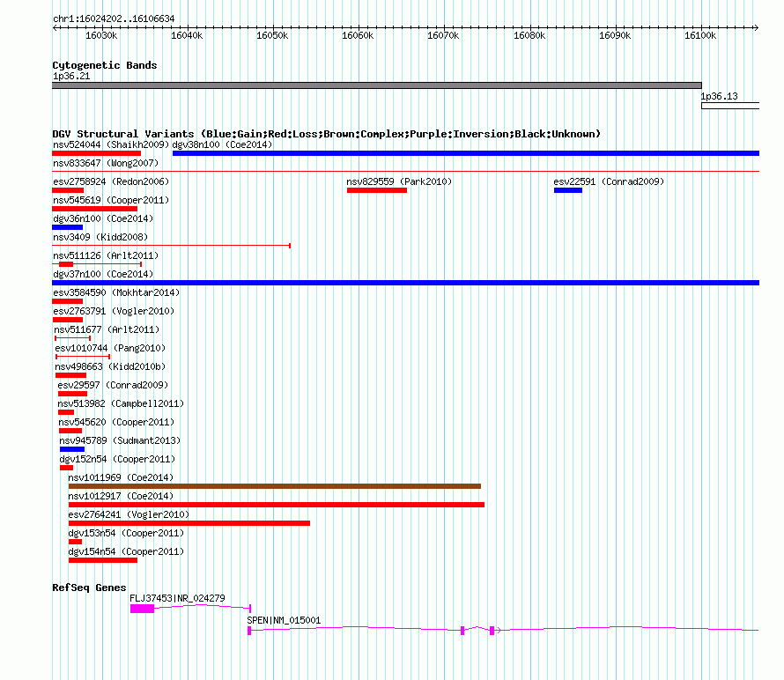Select the nsv1011969 (Coe2014) brown complex bar
Screen dimensions: 784x680
tap(275, 486)
